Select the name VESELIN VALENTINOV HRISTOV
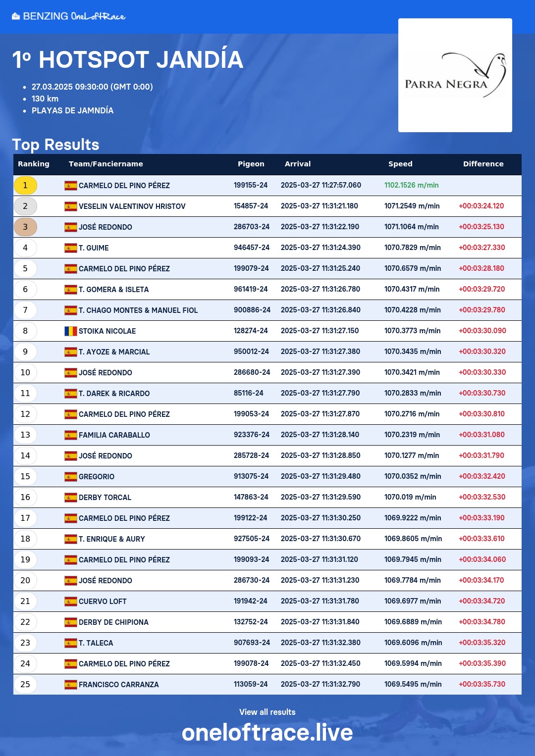This screenshot has width=535, height=756. click(132, 206)
